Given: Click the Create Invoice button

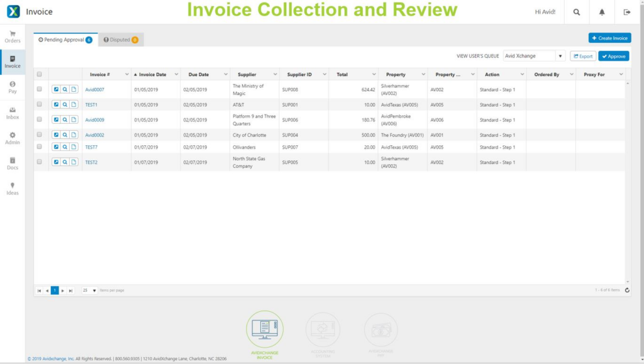Looking at the screenshot, I should 609,38.
